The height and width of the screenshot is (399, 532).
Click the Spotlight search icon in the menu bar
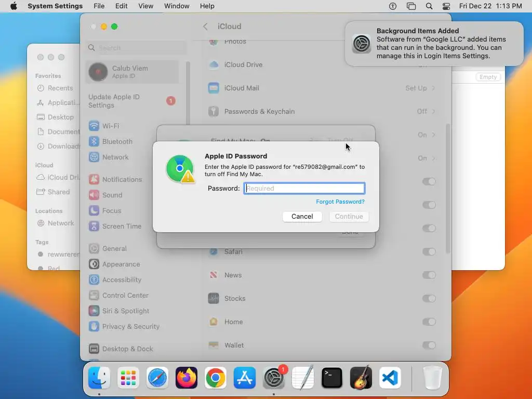[x=429, y=6]
